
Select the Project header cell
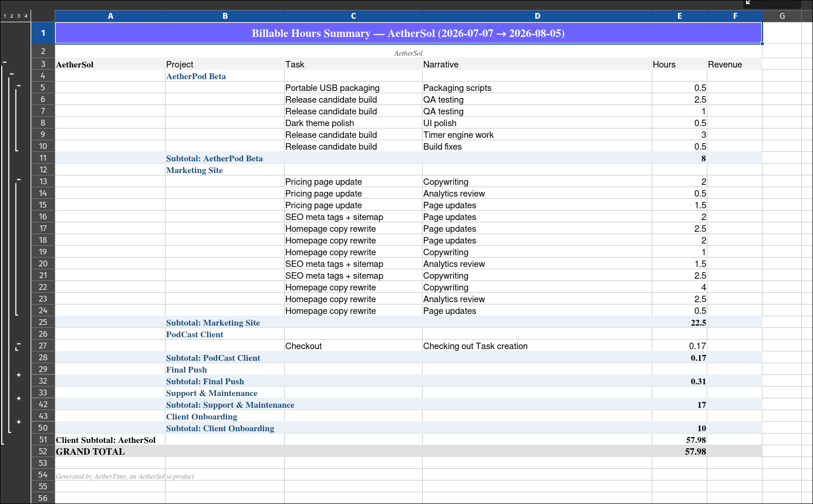(x=225, y=65)
